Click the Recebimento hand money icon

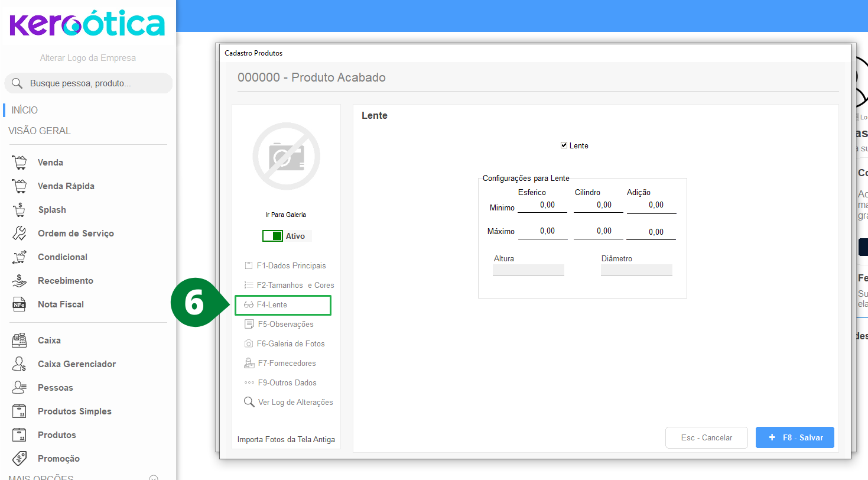point(19,281)
